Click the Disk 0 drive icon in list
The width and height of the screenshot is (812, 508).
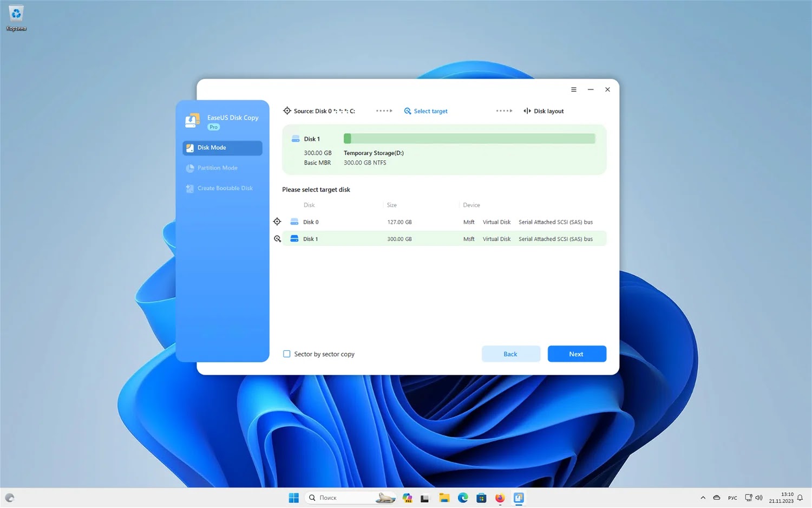tap(294, 222)
